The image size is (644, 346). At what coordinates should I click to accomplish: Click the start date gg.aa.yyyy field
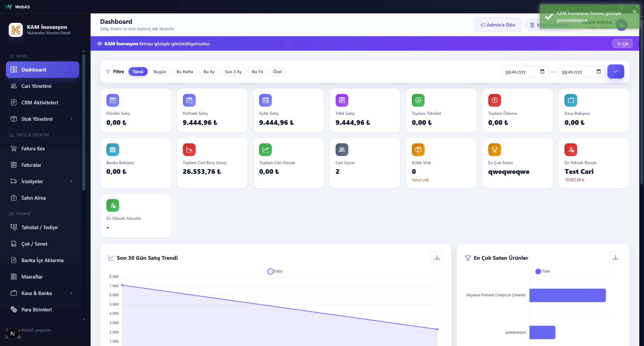(x=525, y=71)
